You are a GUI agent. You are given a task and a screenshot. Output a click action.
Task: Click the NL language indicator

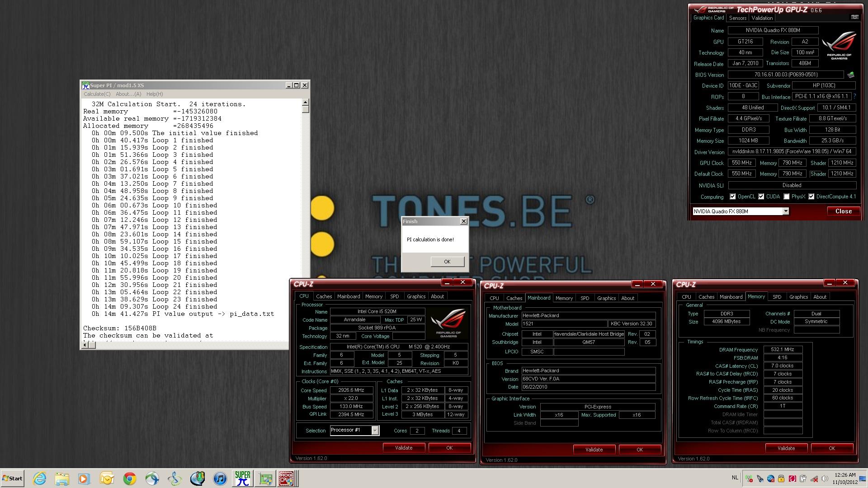(x=735, y=478)
